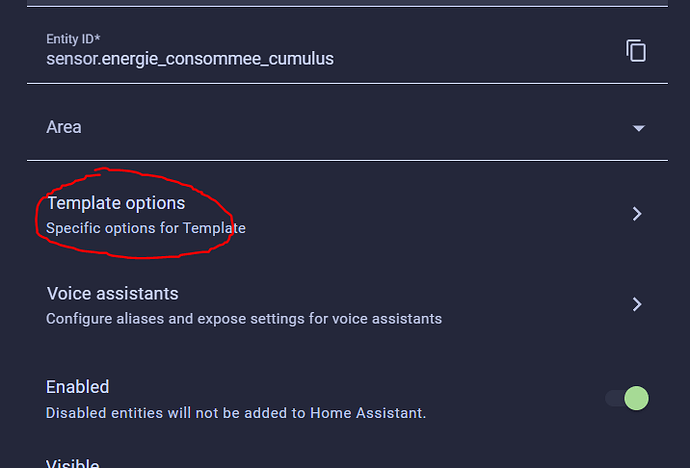Click the Area dropdown arrow
Image resolution: width=690 pixels, height=468 pixels.
(x=638, y=128)
